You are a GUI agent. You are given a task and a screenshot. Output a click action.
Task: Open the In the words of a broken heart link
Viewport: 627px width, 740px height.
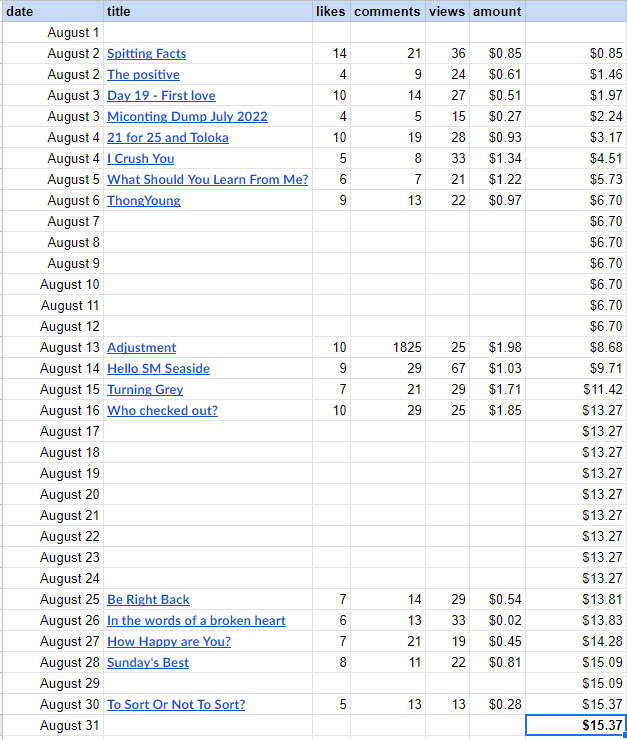pos(196,621)
